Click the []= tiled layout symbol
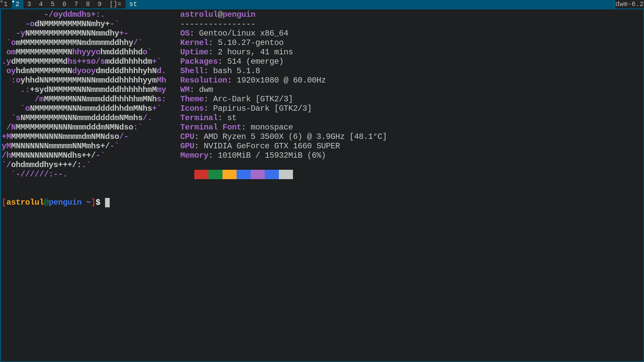The height and width of the screenshot is (362, 644). point(115,4)
